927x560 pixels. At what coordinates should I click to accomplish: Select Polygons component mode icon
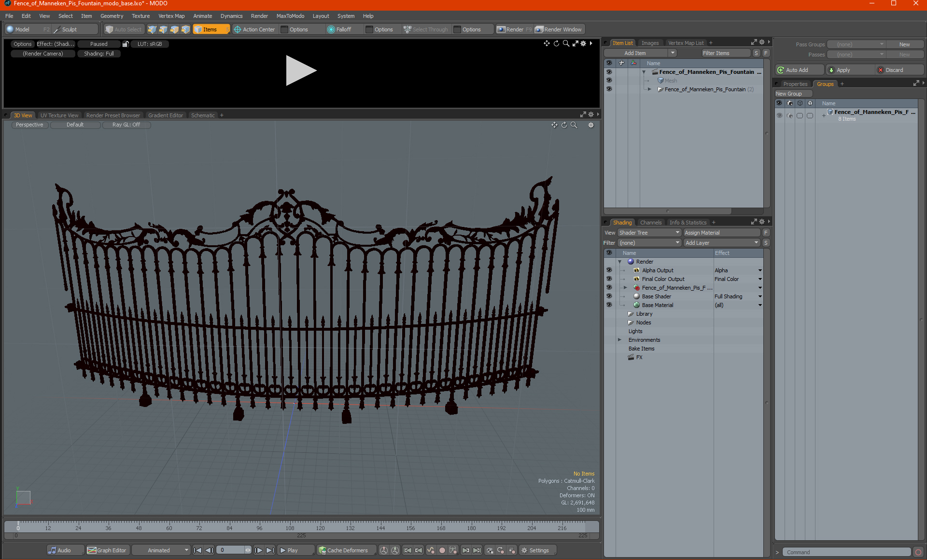pyautogui.click(x=174, y=29)
